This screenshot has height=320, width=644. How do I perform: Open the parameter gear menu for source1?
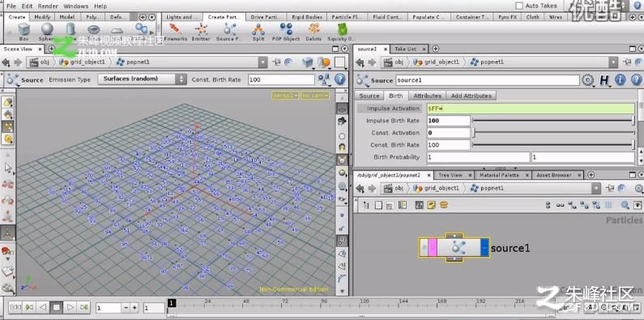588,79
